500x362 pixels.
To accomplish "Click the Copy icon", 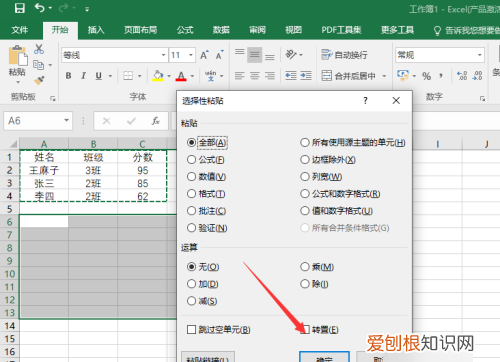I will click(39, 65).
